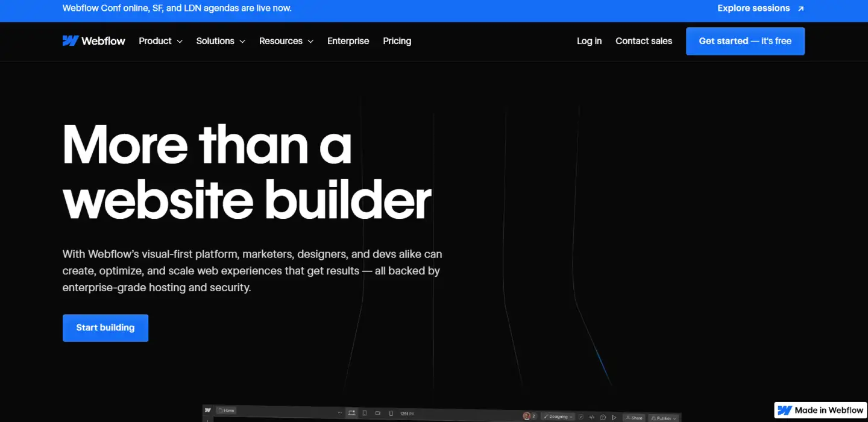Click the Made in Webflow badge
Screen dimensions: 868x422
[x=820, y=410]
